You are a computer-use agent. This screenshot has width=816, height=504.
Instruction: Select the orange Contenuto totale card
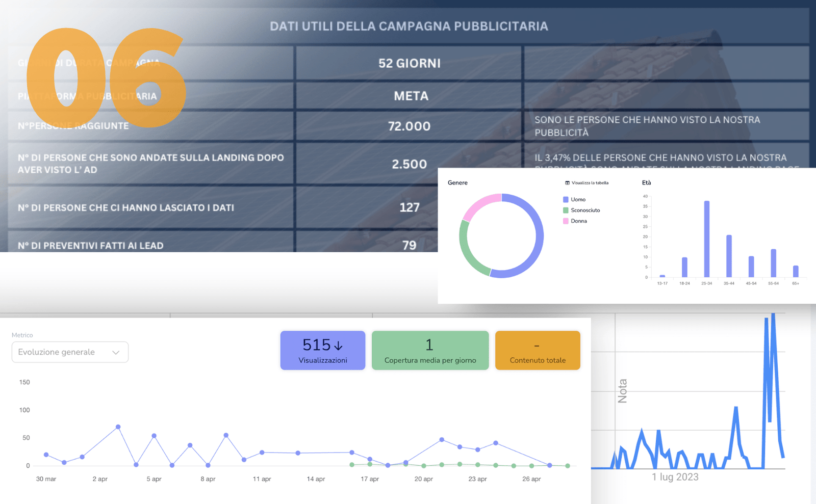538,351
